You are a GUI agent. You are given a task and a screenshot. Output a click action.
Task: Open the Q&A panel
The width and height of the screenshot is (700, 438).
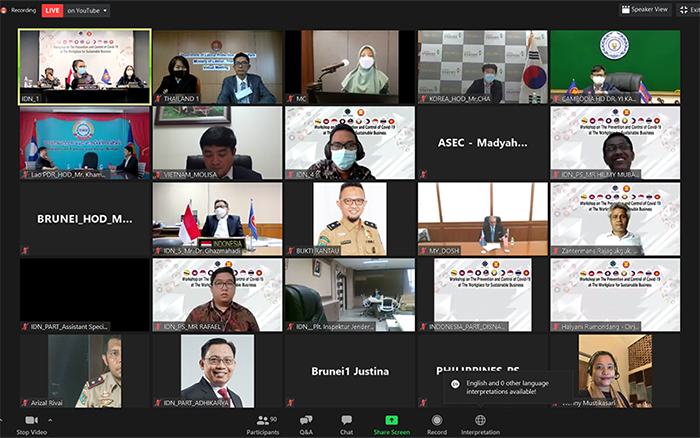coord(306,423)
